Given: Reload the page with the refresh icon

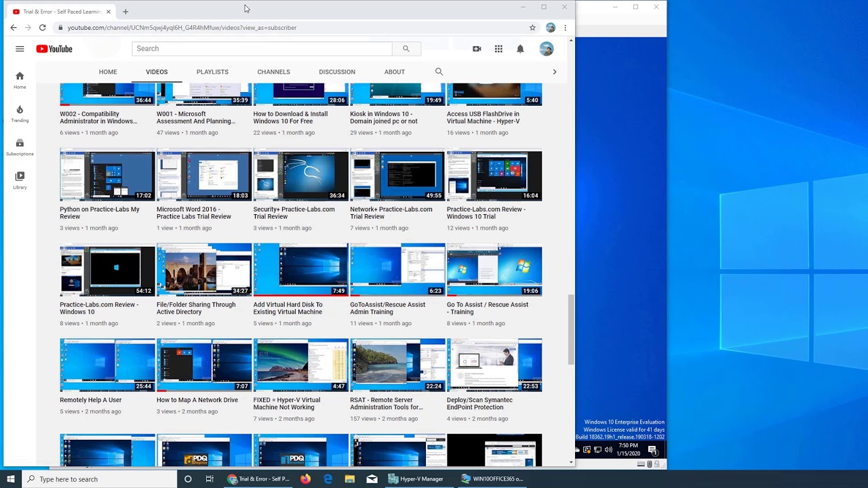Looking at the screenshot, I should (x=42, y=28).
